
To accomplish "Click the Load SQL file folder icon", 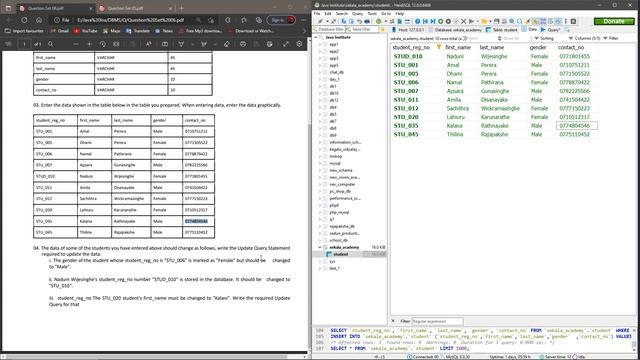I will pos(484,21).
